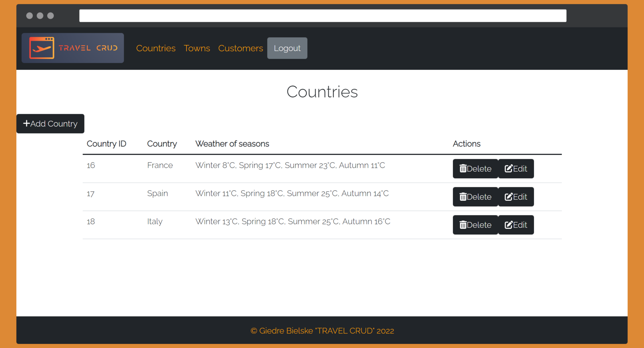This screenshot has height=348, width=644.
Task: Click pencil edit icon for France
Action: 508,169
